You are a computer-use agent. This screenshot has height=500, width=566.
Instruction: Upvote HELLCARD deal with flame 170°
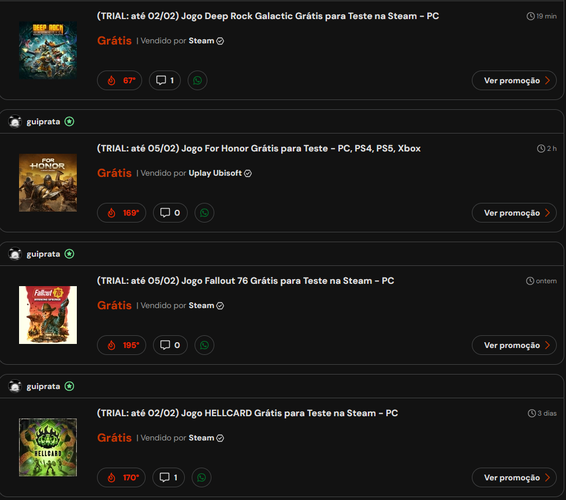click(121, 477)
